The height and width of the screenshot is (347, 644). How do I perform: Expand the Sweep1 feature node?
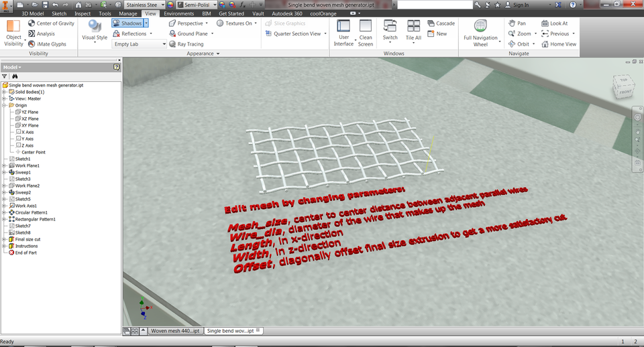pyautogui.click(x=4, y=172)
